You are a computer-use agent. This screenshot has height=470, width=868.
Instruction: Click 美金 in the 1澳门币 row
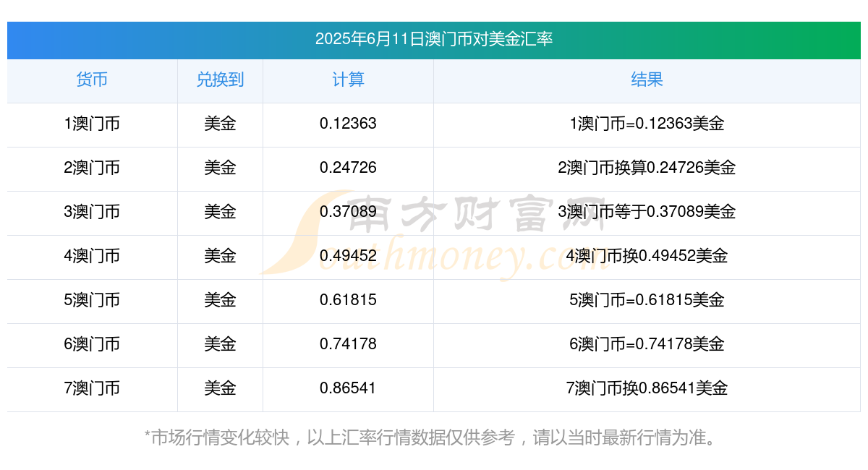pos(220,124)
